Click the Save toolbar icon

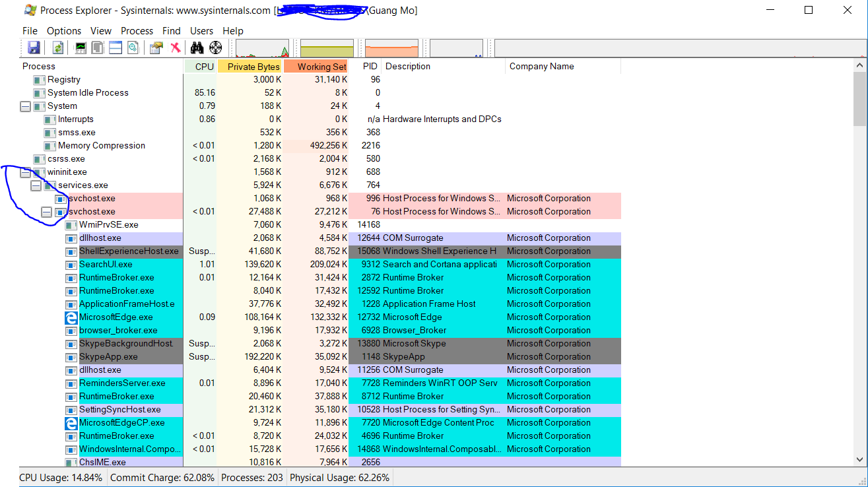tap(34, 48)
